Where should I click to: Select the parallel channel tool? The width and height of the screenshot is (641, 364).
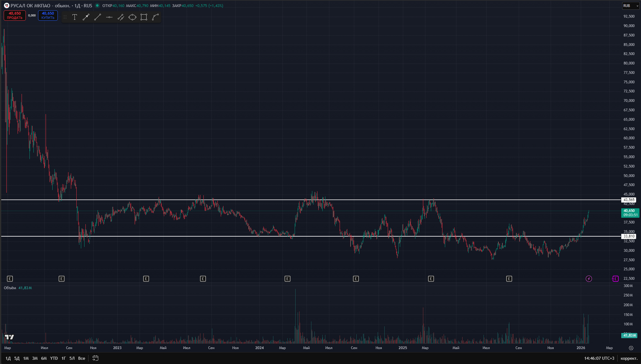click(x=121, y=17)
